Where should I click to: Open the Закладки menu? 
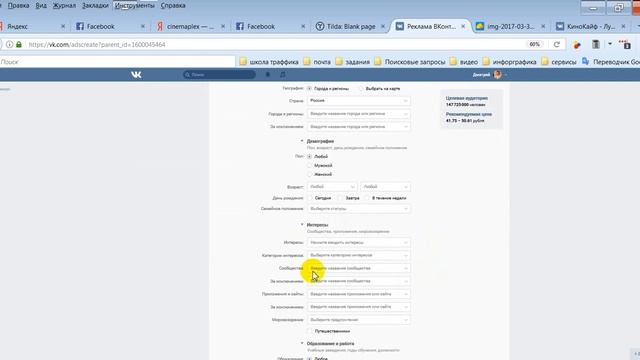coord(95,6)
